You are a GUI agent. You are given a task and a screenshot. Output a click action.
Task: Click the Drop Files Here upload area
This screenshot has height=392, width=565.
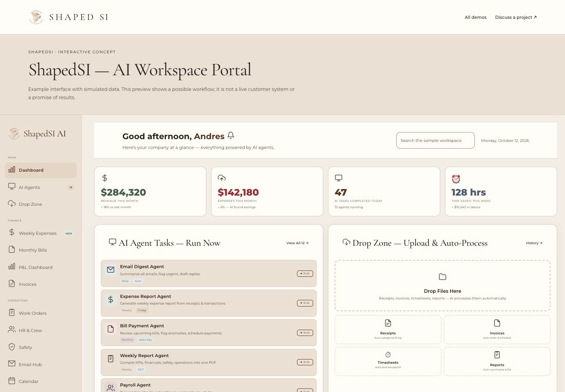point(443,286)
